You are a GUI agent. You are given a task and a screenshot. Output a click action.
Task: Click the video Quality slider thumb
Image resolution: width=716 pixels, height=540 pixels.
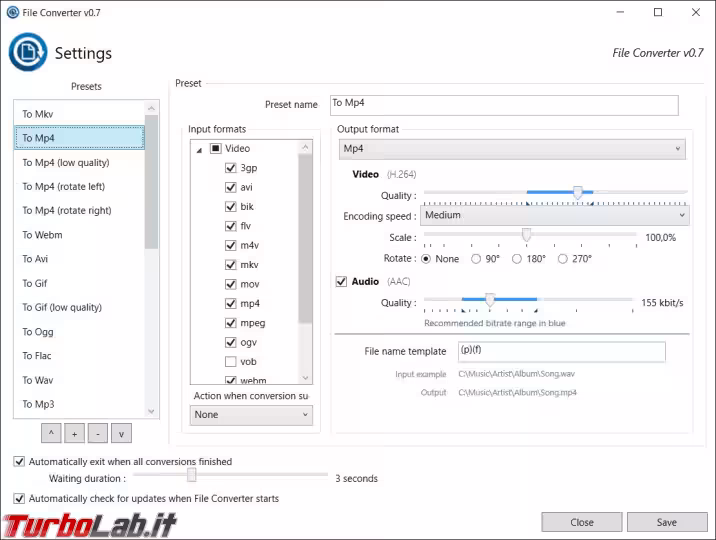click(578, 193)
